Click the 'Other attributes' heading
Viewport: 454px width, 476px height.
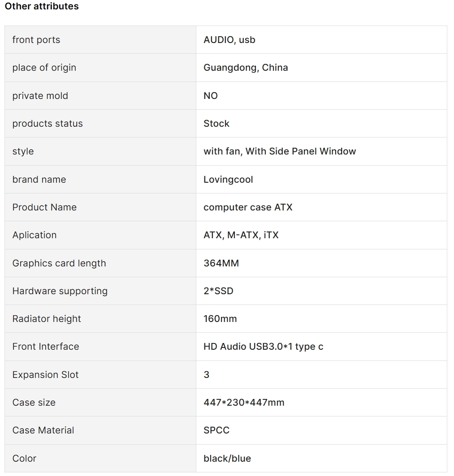42,6
